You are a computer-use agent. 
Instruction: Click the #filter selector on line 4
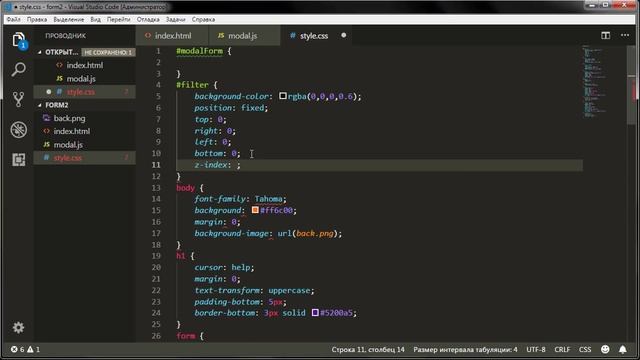click(192, 85)
